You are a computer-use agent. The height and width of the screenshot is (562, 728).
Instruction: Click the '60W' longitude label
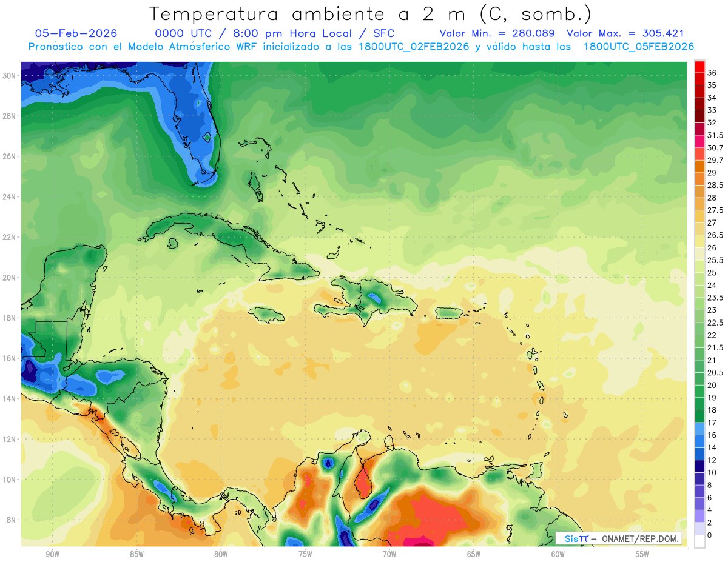pyautogui.click(x=558, y=554)
